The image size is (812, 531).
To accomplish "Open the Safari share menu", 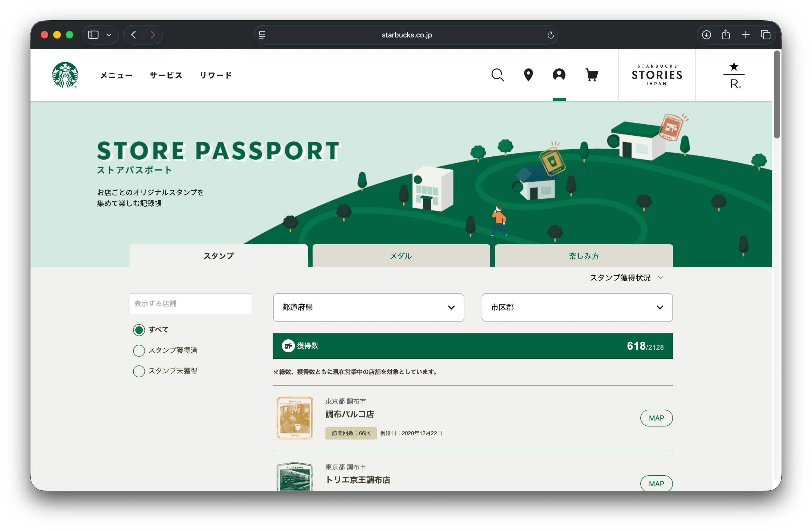I will point(726,34).
